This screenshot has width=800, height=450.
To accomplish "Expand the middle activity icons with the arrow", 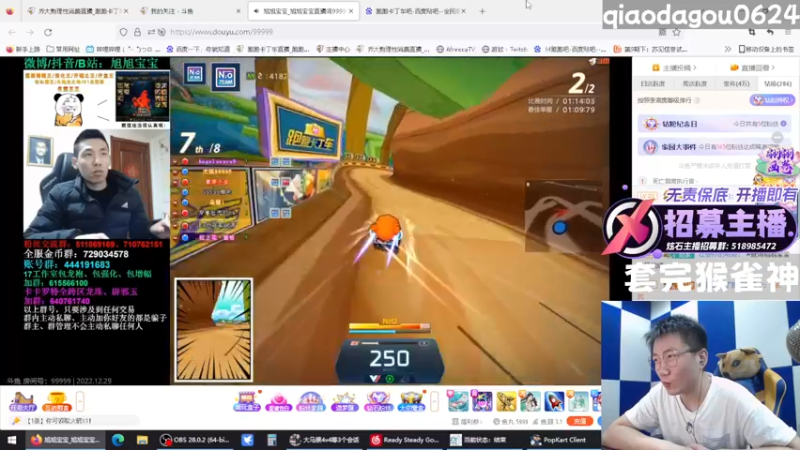I will tap(434, 402).
